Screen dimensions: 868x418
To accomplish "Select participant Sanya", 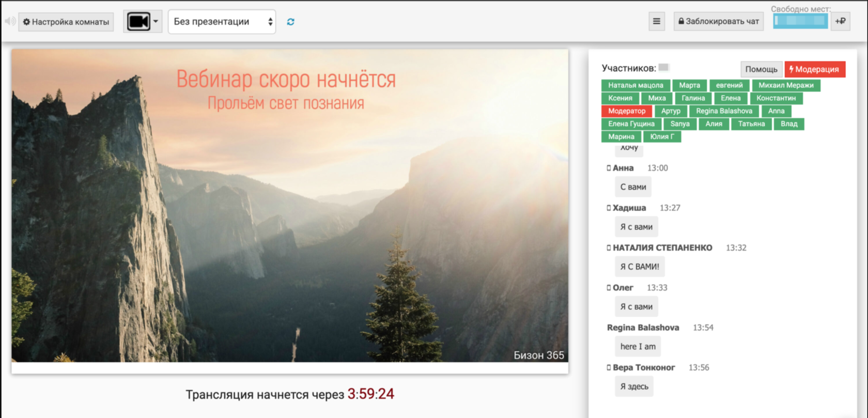I will click(x=680, y=124).
